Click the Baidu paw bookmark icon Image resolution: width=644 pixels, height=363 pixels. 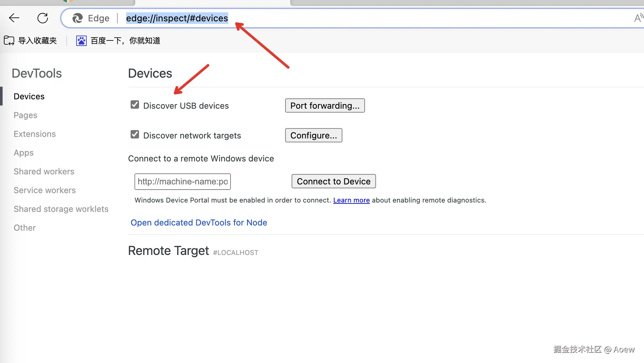(81, 40)
